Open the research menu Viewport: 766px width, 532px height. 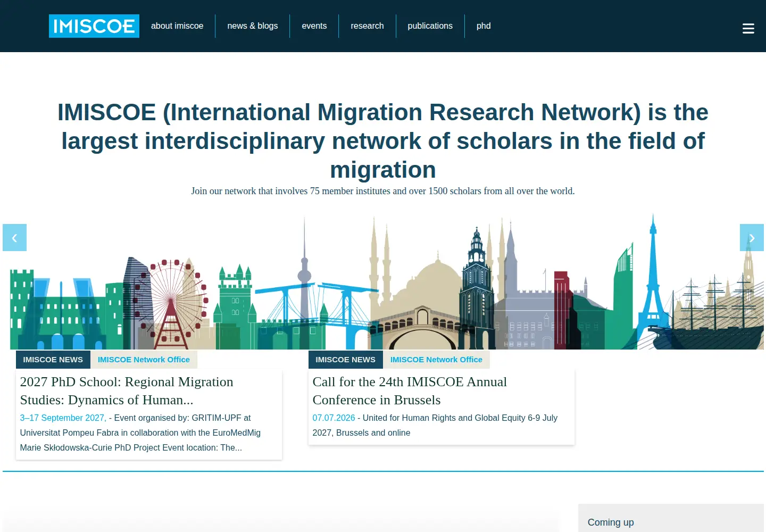point(367,26)
